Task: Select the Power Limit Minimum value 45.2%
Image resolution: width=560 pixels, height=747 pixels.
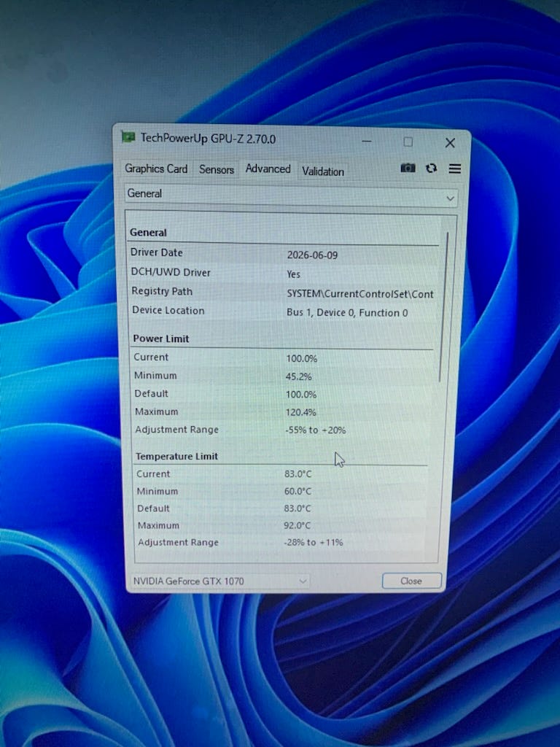Action: 298,376
